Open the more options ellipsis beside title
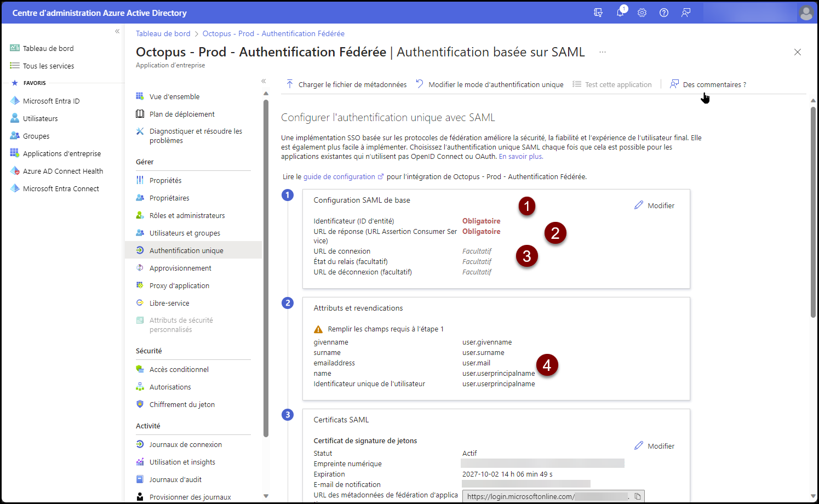This screenshot has height=504, width=819. pos(603,52)
